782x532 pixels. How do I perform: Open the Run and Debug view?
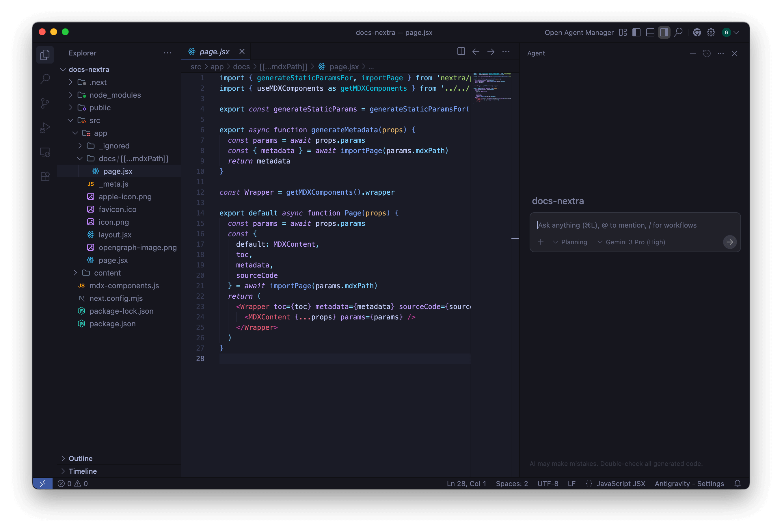[45, 128]
